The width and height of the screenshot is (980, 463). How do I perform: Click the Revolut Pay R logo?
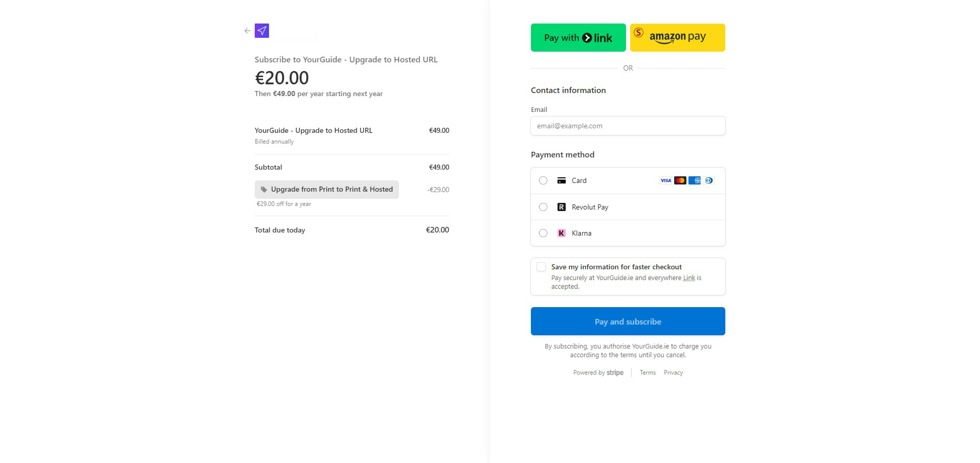tap(561, 207)
